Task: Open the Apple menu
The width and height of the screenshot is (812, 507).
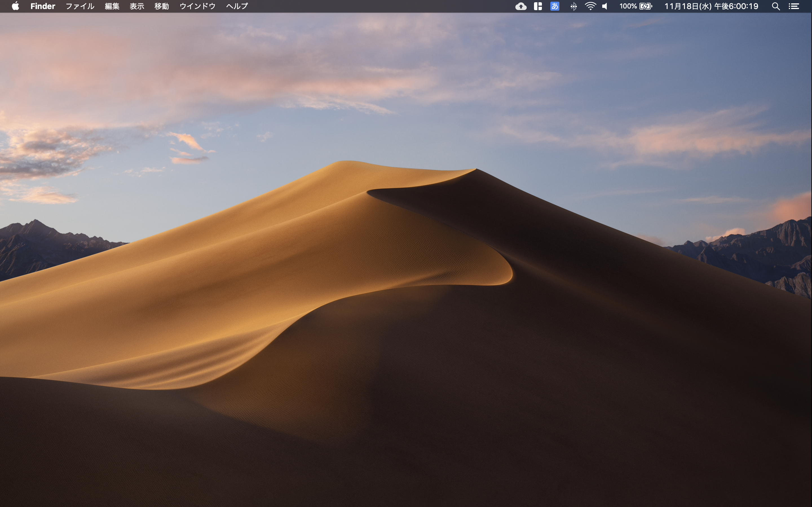Action: (x=16, y=6)
